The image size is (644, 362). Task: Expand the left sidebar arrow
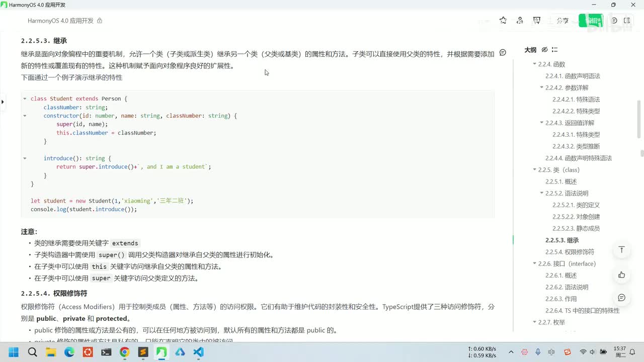[3, 102]
